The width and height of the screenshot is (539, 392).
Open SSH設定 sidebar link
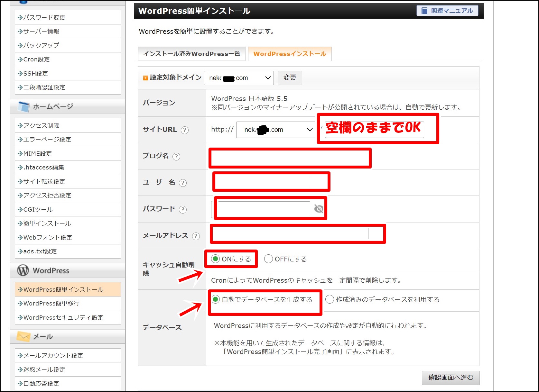(x=68, y=73)
